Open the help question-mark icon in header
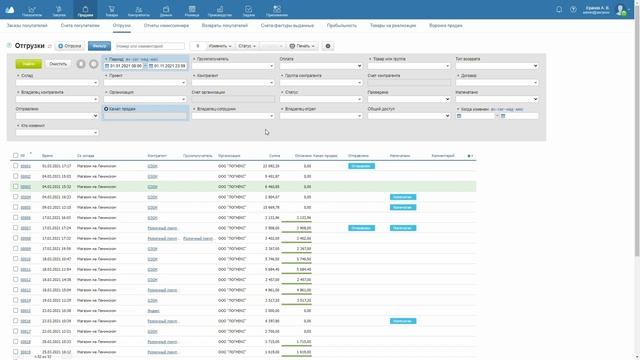The width and height of the screenshot is (640, 360). (x=573, y=9)
